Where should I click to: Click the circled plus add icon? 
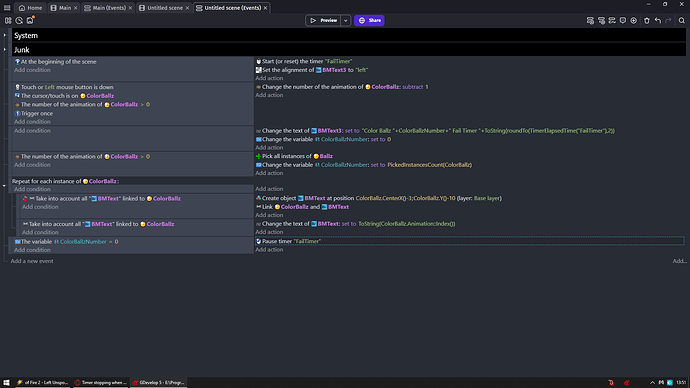pyautogui.click(x=633, y=21)
